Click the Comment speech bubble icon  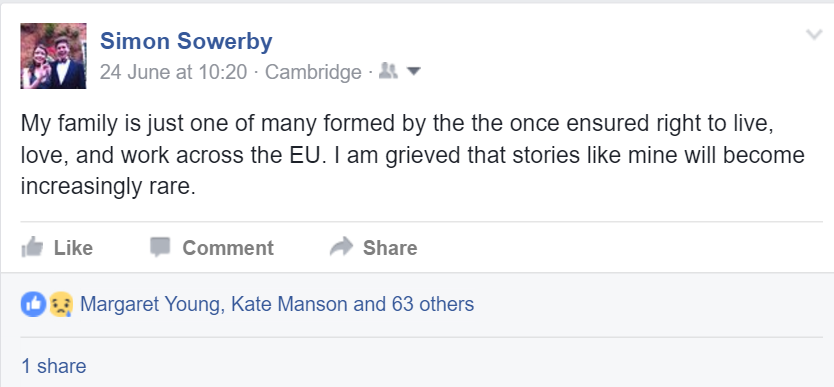(x=160, y=247)
